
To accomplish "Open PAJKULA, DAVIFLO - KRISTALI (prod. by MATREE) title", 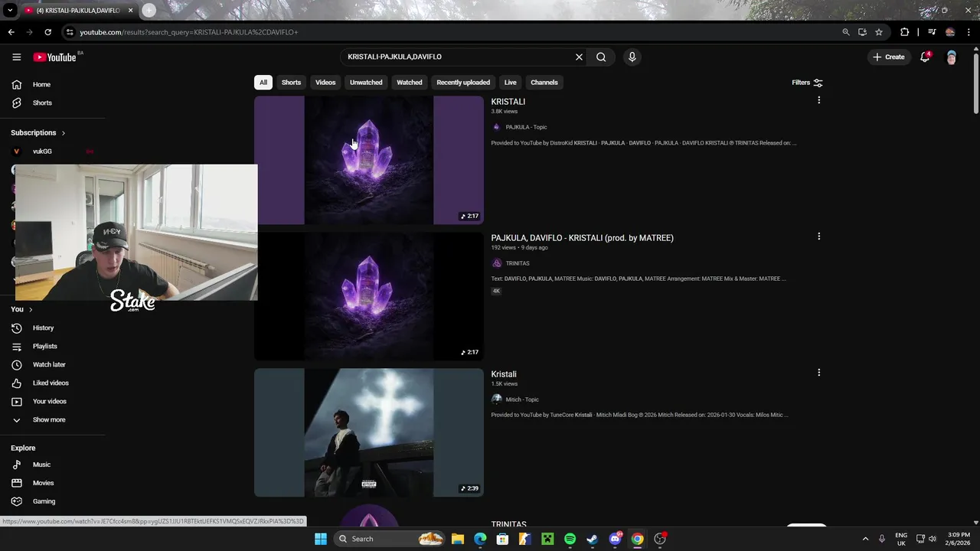I will pos(582,238).
